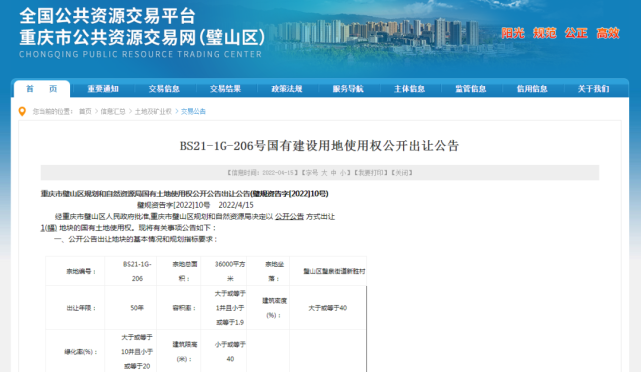This screenshot has width=641, height=372.
Task: Follow the 首页 breadcrumb link
Action: (x=85, y=111)
